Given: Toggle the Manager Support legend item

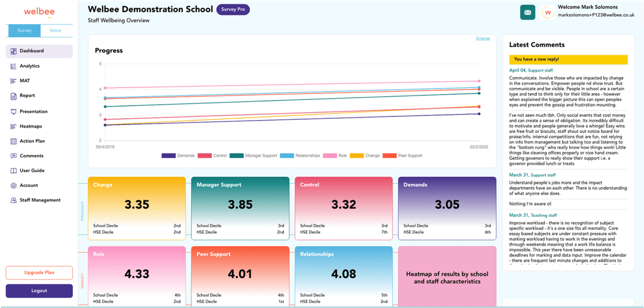Looking at the screenshot, I should click(253, 155).
